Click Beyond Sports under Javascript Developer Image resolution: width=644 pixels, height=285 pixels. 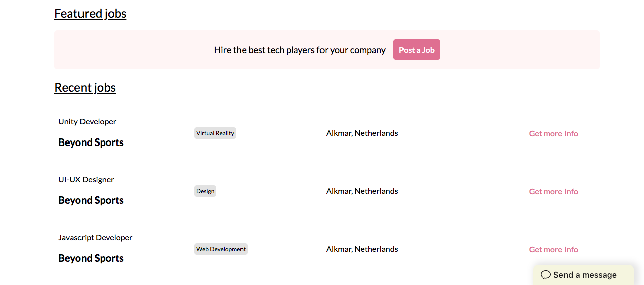(x=91, y=258)
